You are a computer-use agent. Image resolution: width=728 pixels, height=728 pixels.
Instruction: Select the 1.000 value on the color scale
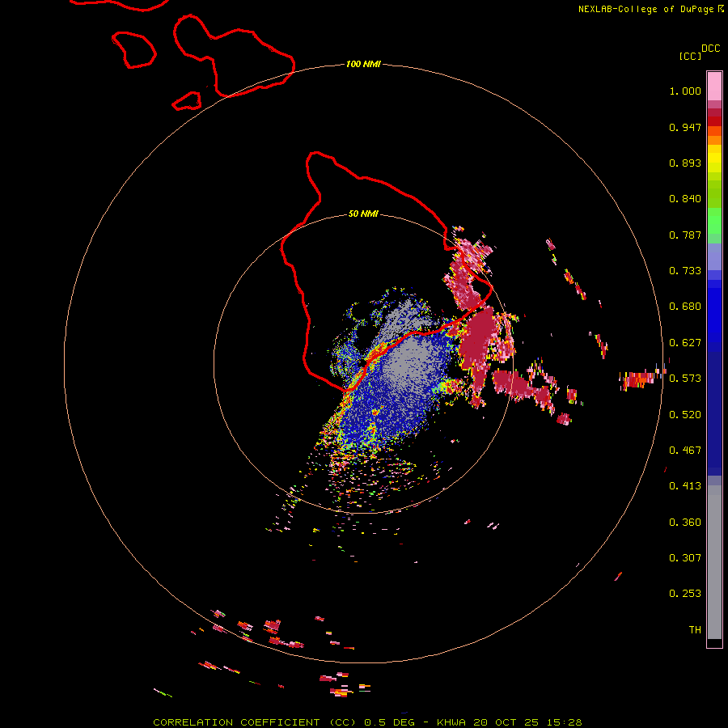685,91
